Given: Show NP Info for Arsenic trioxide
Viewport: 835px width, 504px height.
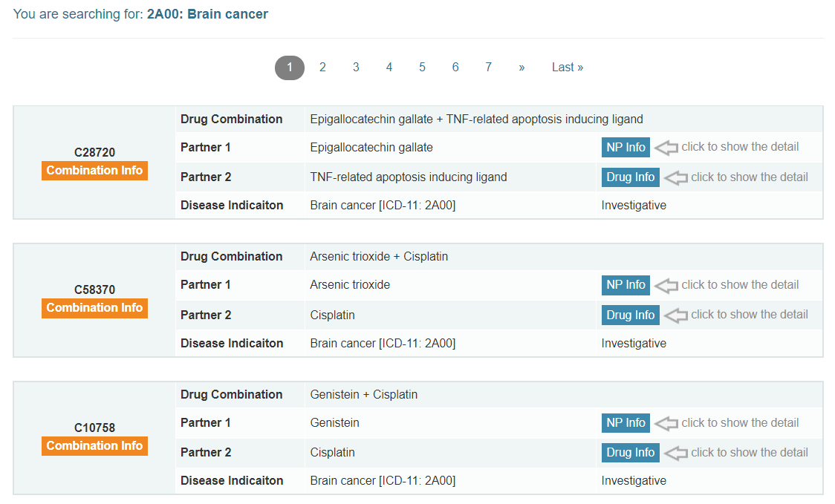Looking at the screenshot, I should 626,285.
